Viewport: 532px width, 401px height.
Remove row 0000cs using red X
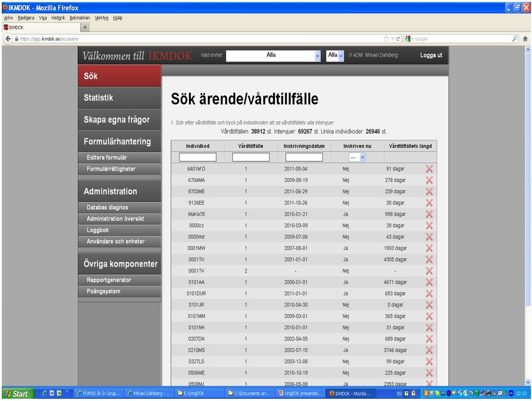click(x=429, y=225)
